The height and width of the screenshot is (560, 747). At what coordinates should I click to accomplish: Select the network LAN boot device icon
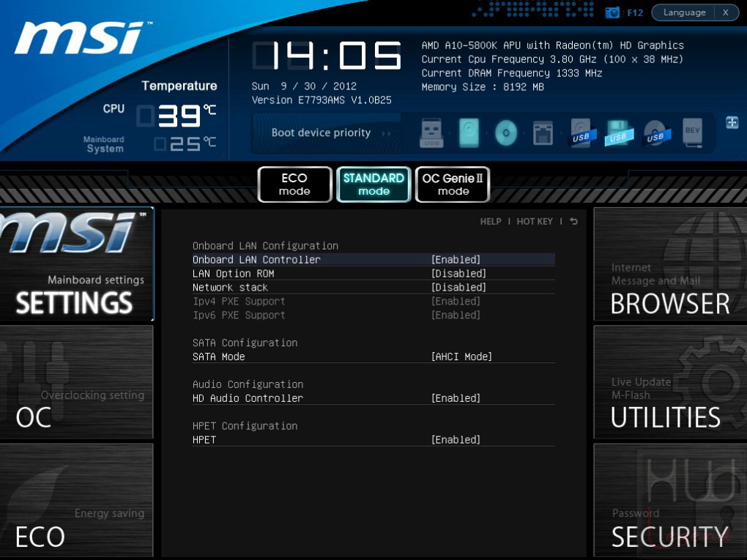(543, 132)
